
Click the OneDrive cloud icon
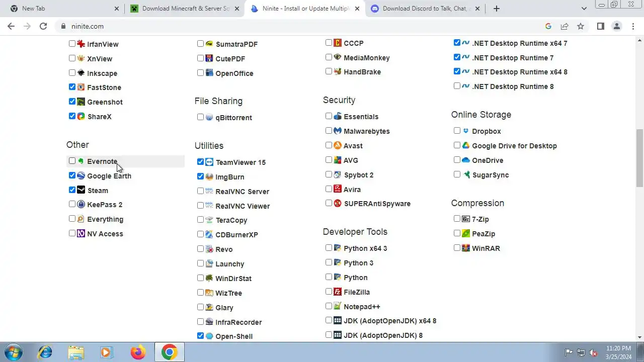coord(466,160)
